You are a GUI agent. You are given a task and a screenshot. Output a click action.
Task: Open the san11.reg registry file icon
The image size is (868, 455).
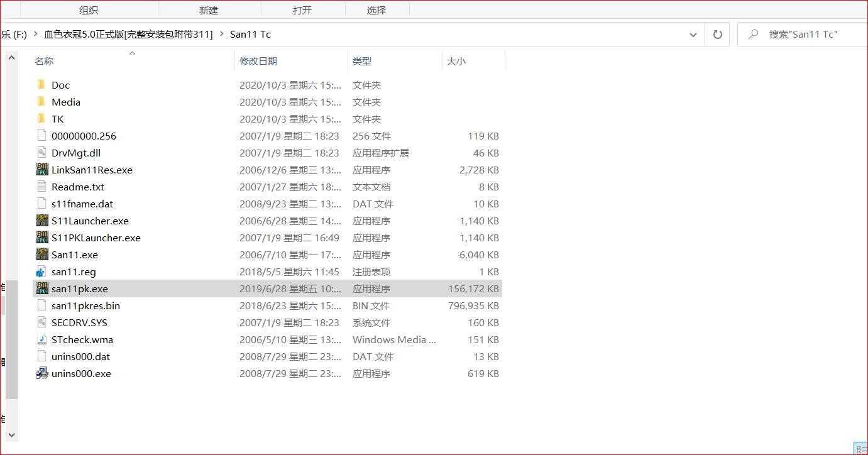click(x=41, y=271)
